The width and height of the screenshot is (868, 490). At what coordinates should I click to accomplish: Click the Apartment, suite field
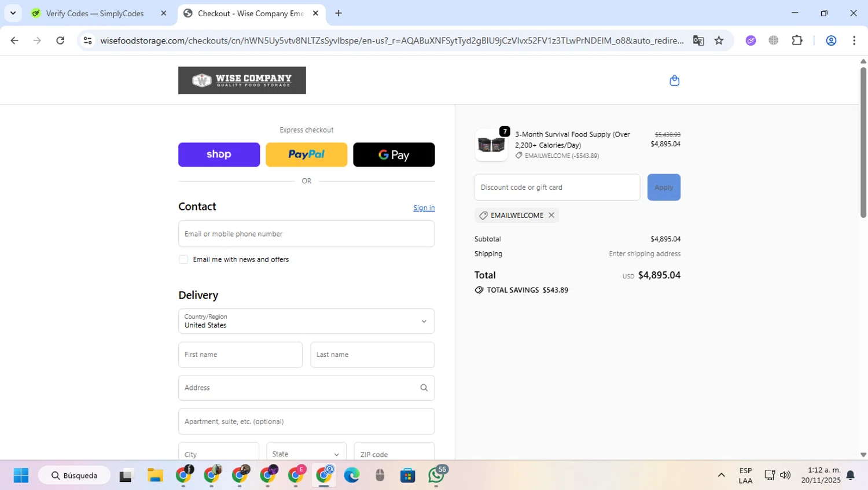pos(306,421)
